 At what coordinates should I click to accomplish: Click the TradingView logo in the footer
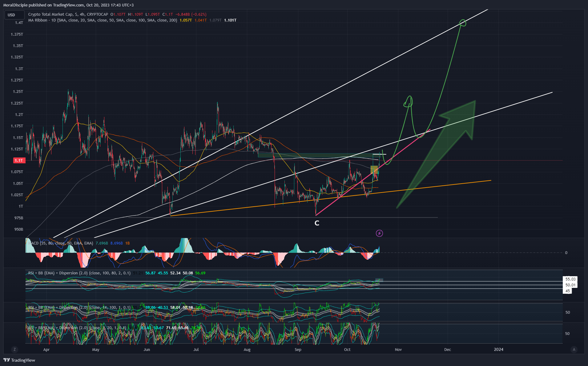[19, 360]
